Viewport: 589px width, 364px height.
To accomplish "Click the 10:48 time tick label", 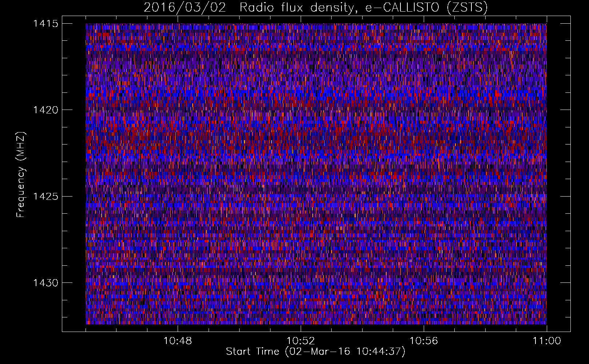I will coord(178,341).
